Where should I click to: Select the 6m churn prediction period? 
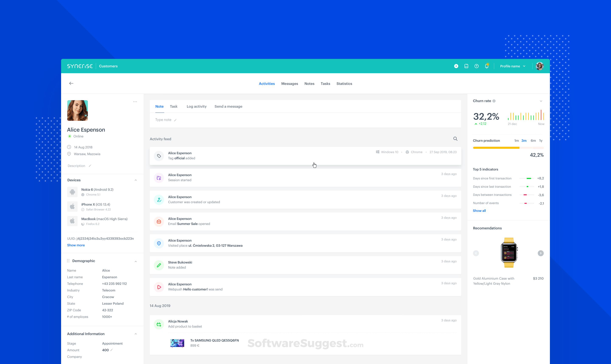[x=533, y=140]
